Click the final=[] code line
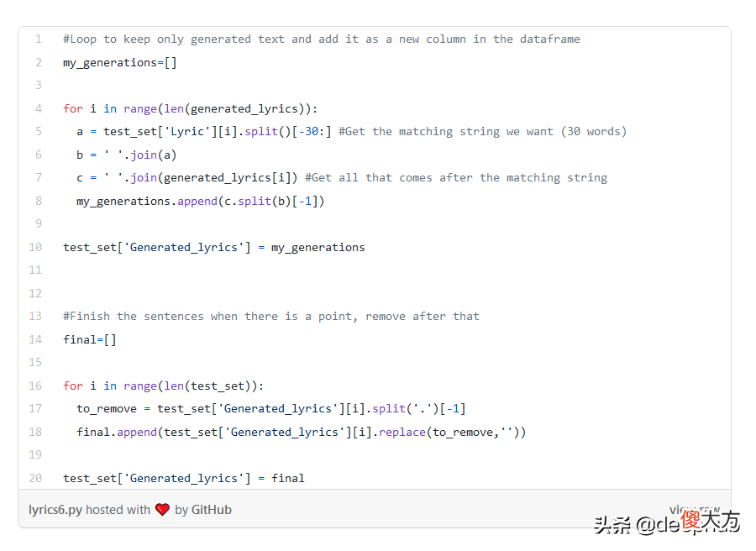This screenshot has width=756, height=551. tap(90, 340)
